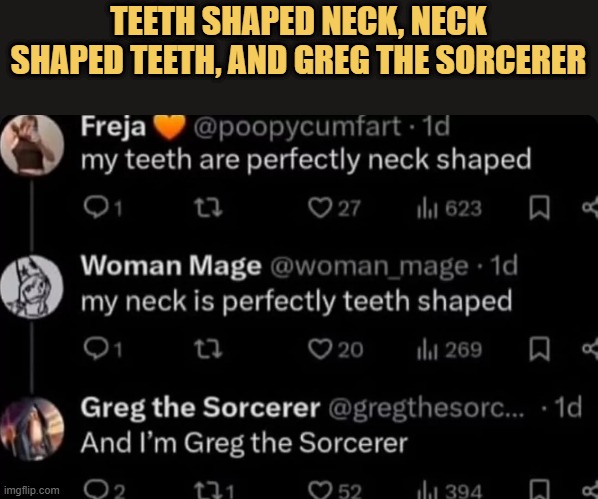This screenshot has width=598, height=499.
Task: Retweet Freja's neck shaped teeth tweet
Action: pyautogui.click(x=208, y=208)
